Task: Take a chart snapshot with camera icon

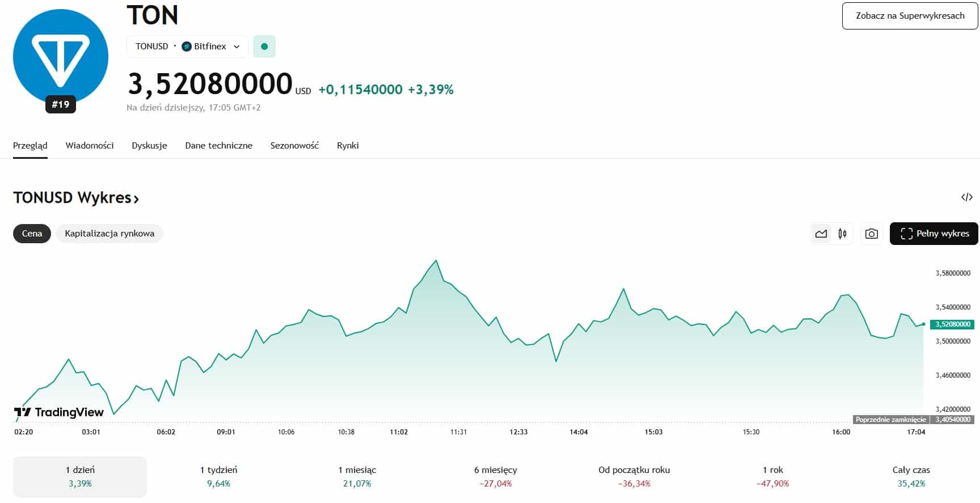Action: click(871, 234)
